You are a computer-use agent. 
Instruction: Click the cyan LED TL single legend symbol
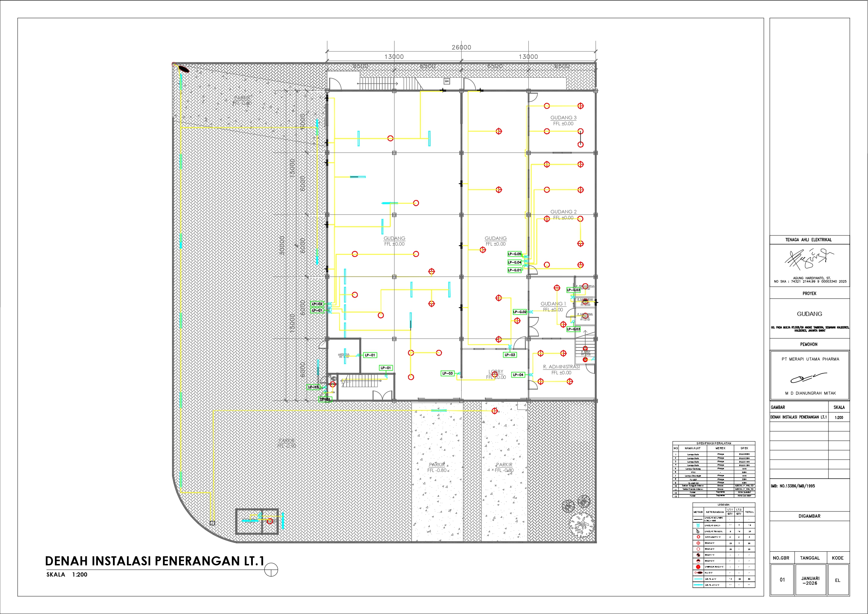[699, 579]
